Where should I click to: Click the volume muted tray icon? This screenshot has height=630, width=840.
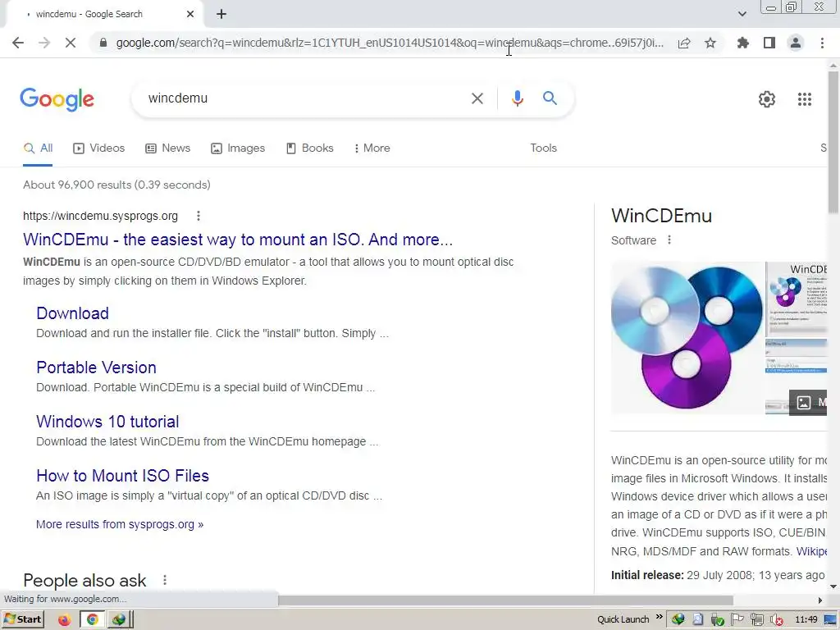coord(776,620)
